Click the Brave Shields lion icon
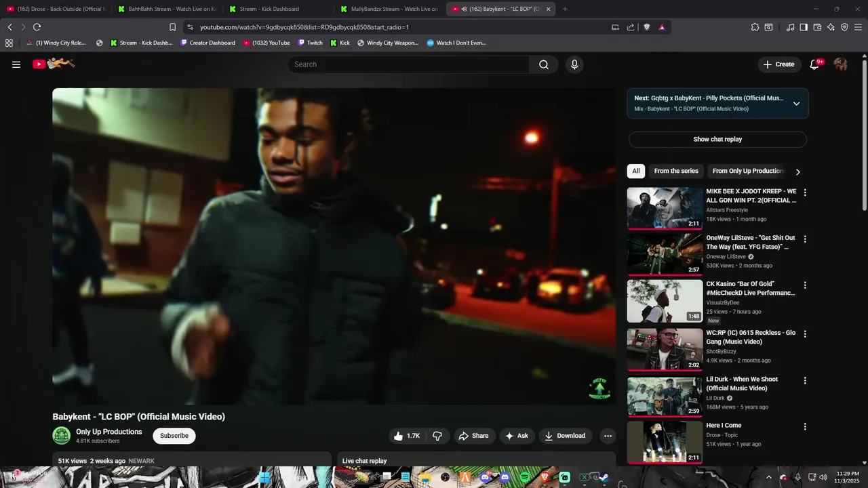The image size is (868, 488). (x=646, y=27)
